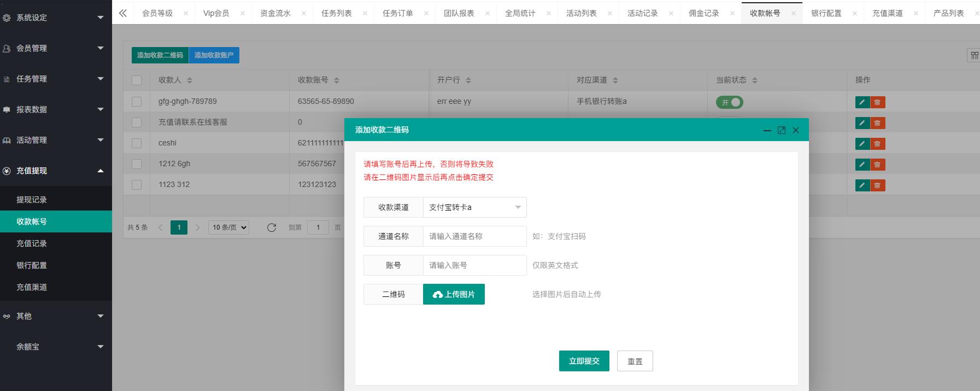Click the 通道名称 input field

[x=474, y=236]
